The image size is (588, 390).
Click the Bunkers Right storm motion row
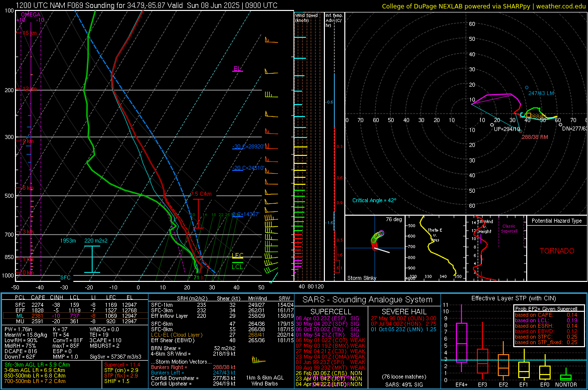pos(193,367)
